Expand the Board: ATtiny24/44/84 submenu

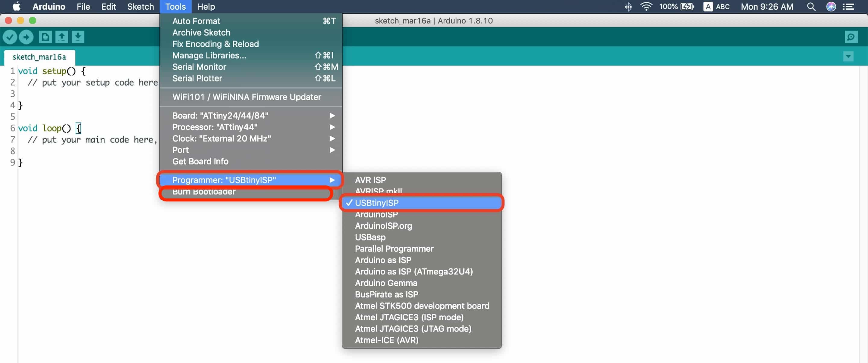(251, 116)
